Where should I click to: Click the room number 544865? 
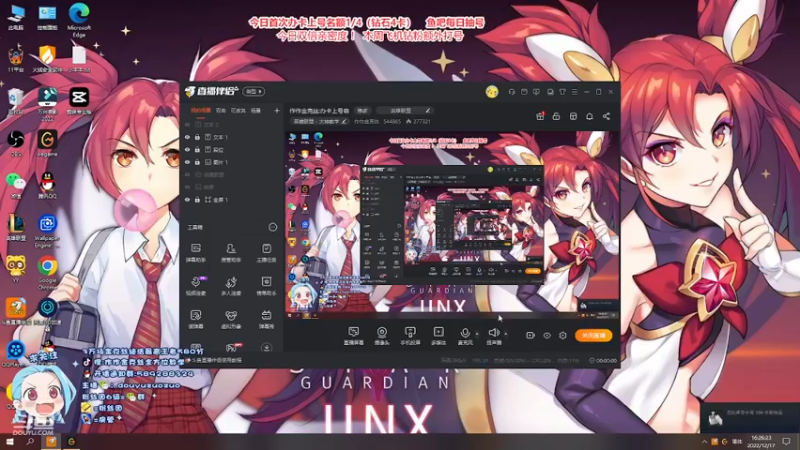392,122
